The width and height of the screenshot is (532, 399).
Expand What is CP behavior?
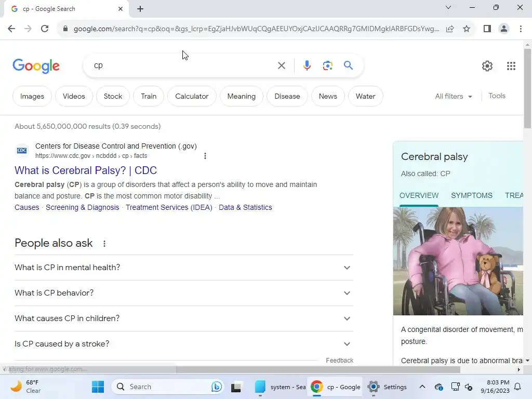pos(184,293)
